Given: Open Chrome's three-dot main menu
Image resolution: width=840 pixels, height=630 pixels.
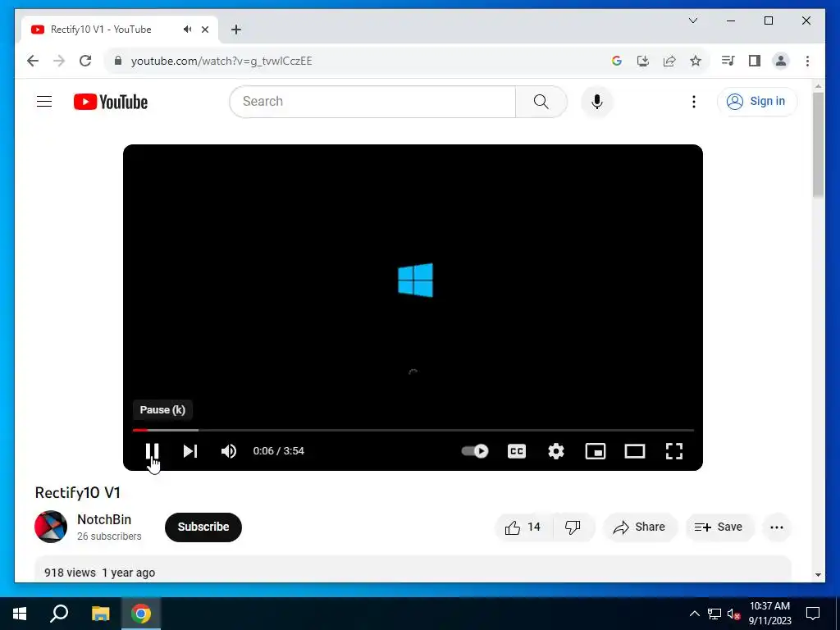Looking at the screenshot, I should (807, 61).
